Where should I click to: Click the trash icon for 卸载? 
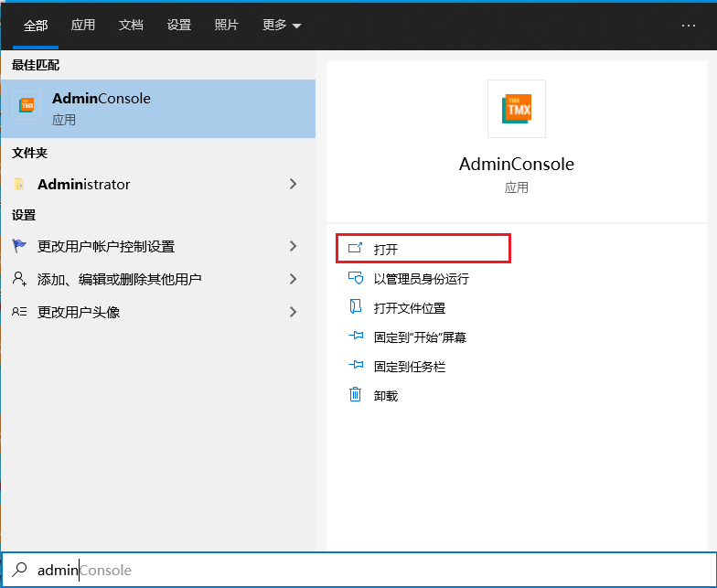point(356,395)
